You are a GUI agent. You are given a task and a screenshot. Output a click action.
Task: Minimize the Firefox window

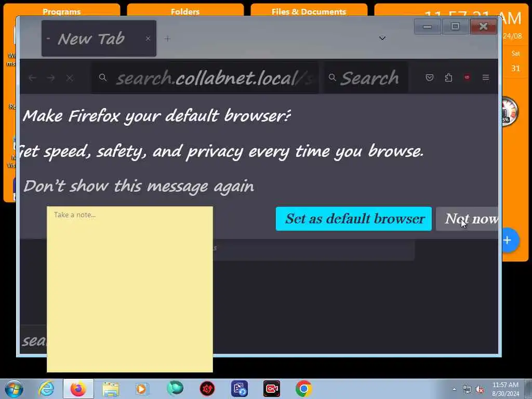click(428, 26)
